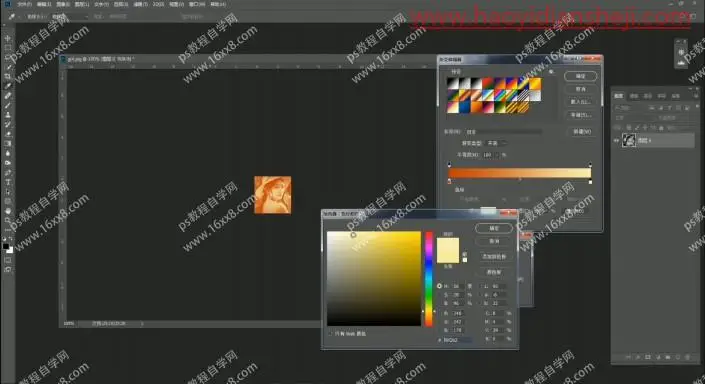Change screen mode icon at toolbox bottom
This screenshot has width=705, height=384.
coord(8,269)
